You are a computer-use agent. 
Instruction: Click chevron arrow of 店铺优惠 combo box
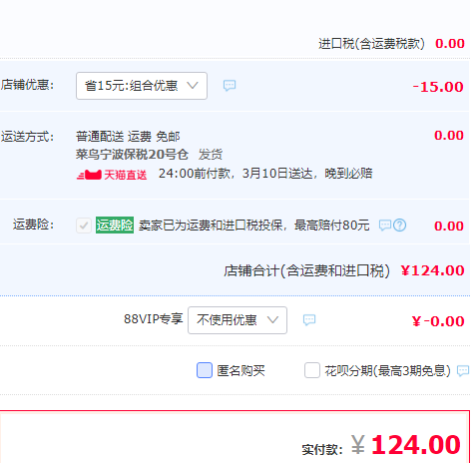click(x=193, y=86)
